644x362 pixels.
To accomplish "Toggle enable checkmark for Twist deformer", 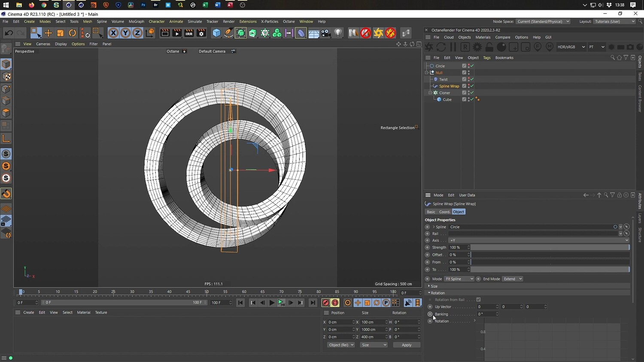I will click(472, 79).
